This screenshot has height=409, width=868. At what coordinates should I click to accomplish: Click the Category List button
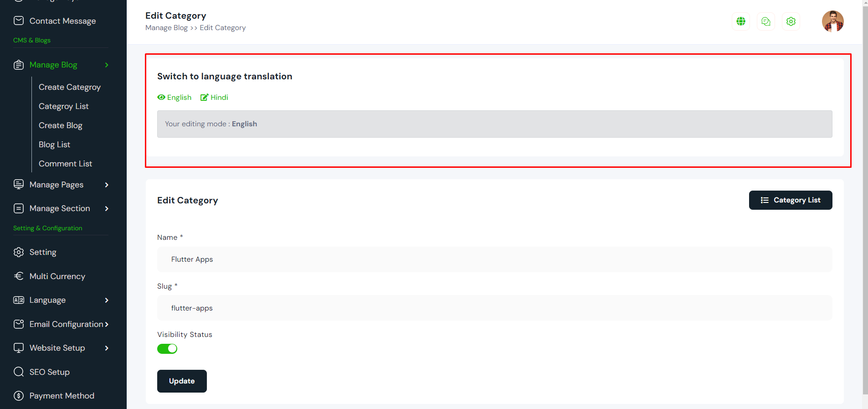791,200
